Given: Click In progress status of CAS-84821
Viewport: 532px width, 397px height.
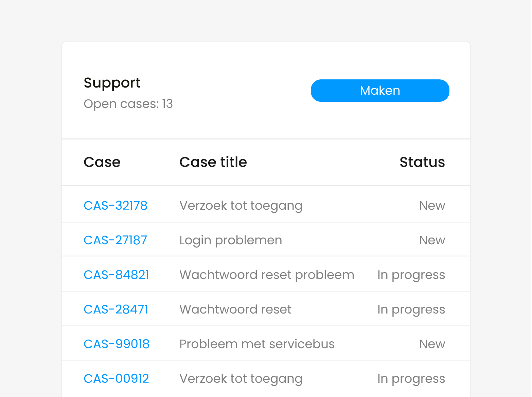Looking at the screenshot, I should click(411, 275).
